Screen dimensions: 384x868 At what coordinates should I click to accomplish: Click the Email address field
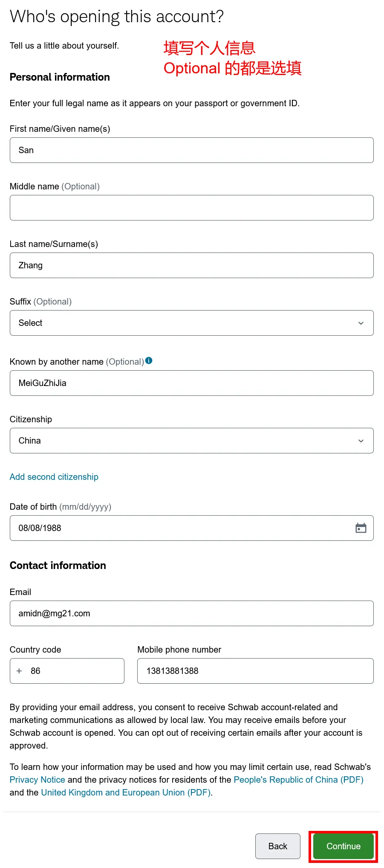coord(191,613)
